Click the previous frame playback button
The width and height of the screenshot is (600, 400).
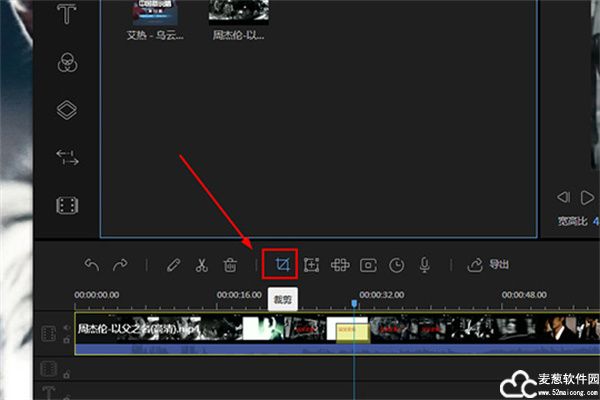(x=563, y=197)
